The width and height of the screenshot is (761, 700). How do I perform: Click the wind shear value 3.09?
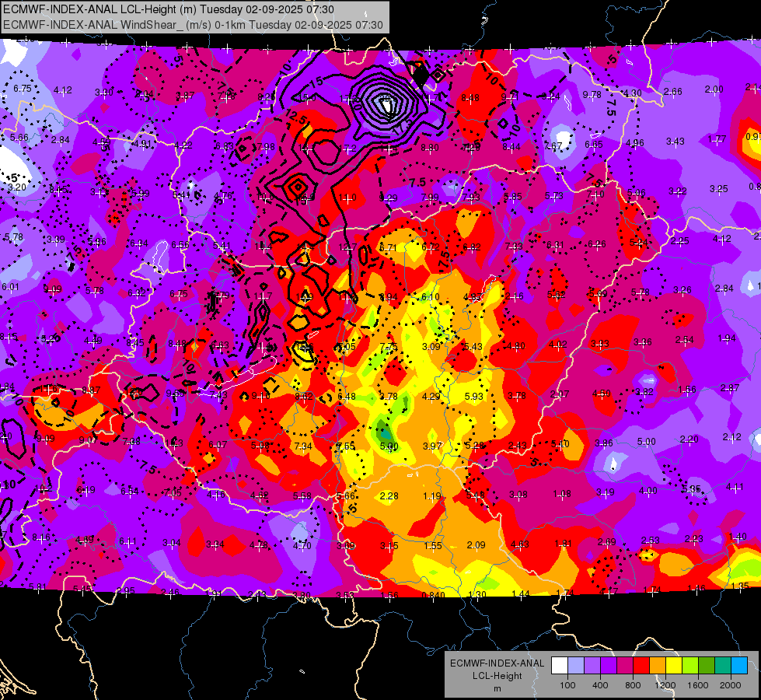pyautogui.click(x=431, y=347)
